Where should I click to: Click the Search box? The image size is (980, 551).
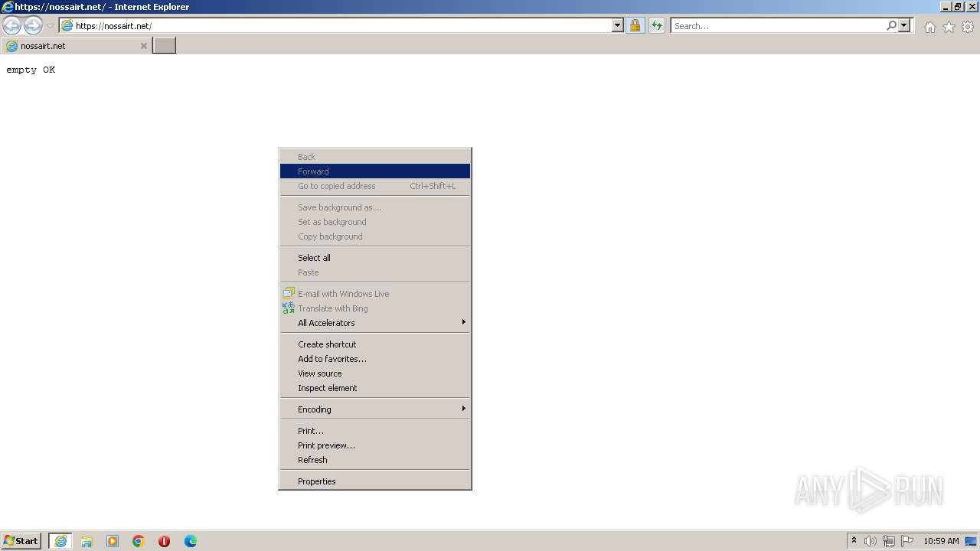point(777,26)
